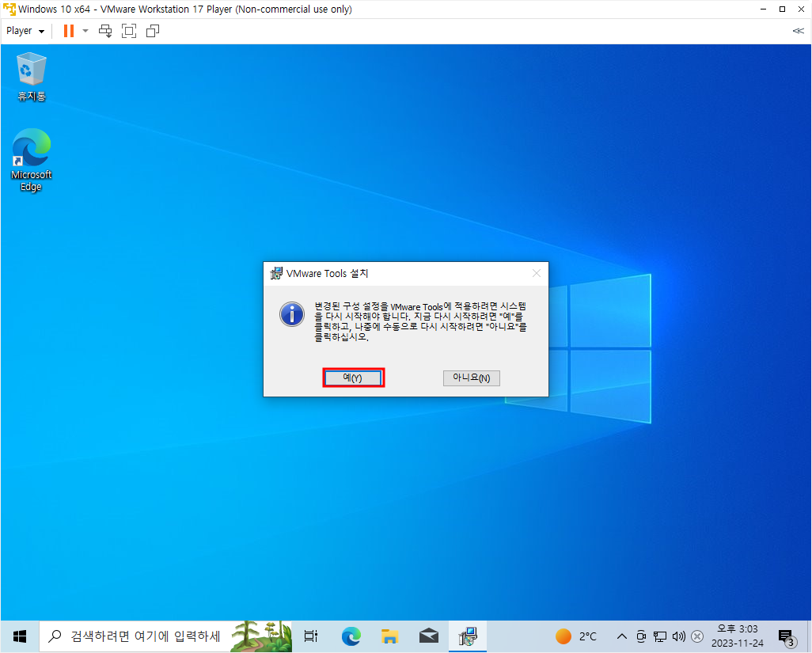
Task: Click the 예(Y) button to restart now
Action: 353,378
